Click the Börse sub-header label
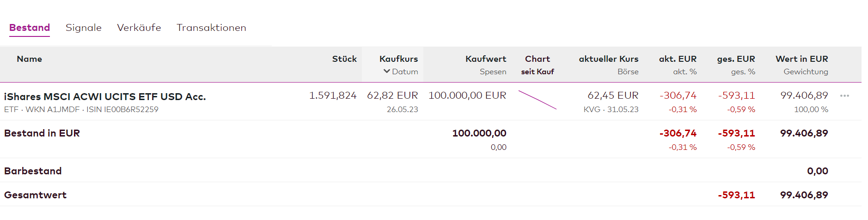The height and width of the screenshot is (220, 868). tap(628, 72)
